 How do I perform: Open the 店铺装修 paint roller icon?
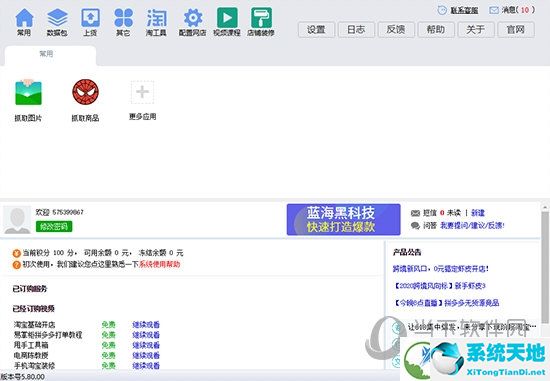point(261,18)
